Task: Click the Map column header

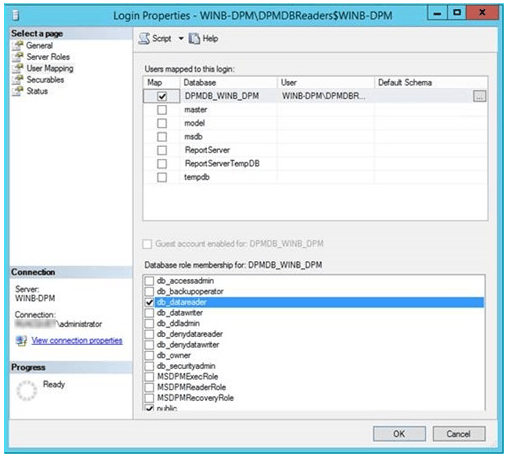Action: pos(161,83)
